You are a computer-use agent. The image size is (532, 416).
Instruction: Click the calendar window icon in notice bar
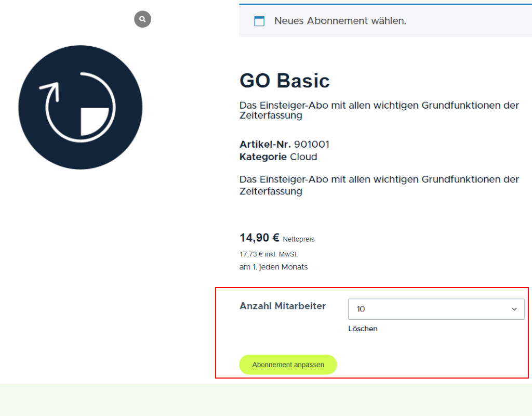pyautogui.click(x=259, y=21)
